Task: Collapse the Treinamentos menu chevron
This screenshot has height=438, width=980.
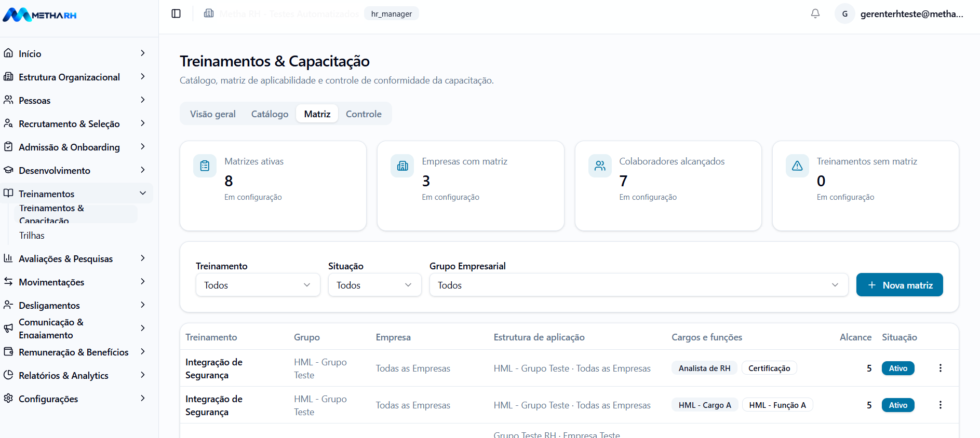Action: tap(143, 193)
